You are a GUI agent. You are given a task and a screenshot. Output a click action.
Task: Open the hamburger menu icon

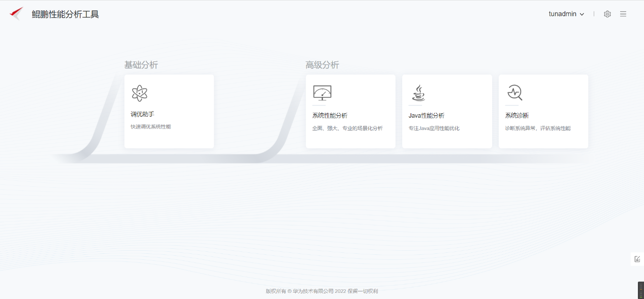(623, 14)
